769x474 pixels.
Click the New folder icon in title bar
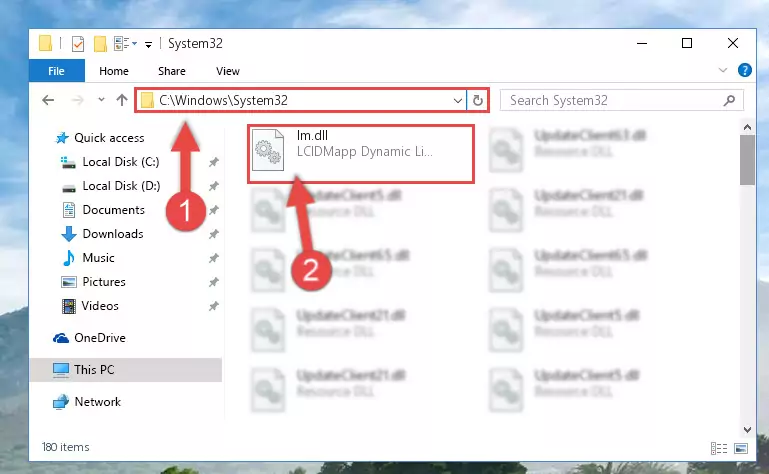click(x=100, y=44)
